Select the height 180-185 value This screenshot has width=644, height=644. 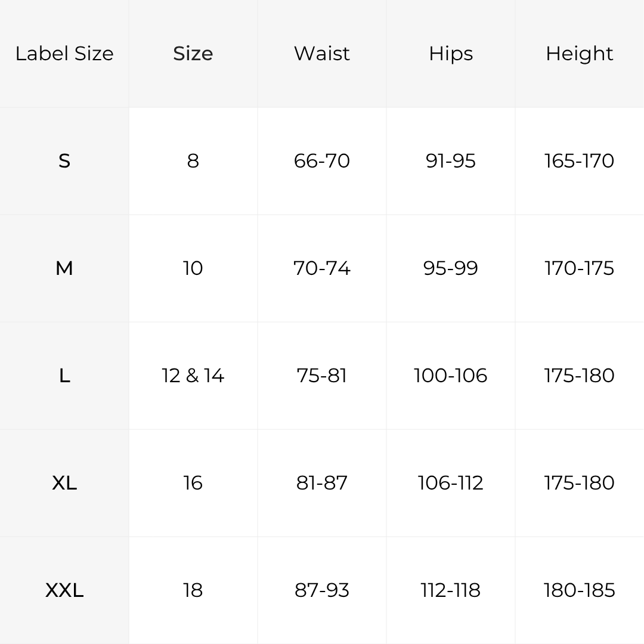pos(580,590)
